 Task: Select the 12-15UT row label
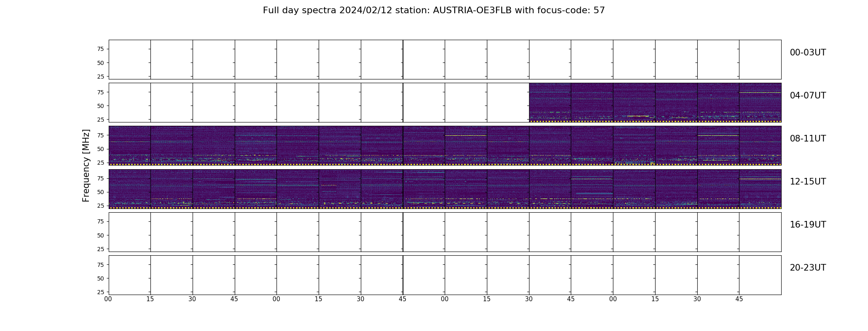coord(808,182)
